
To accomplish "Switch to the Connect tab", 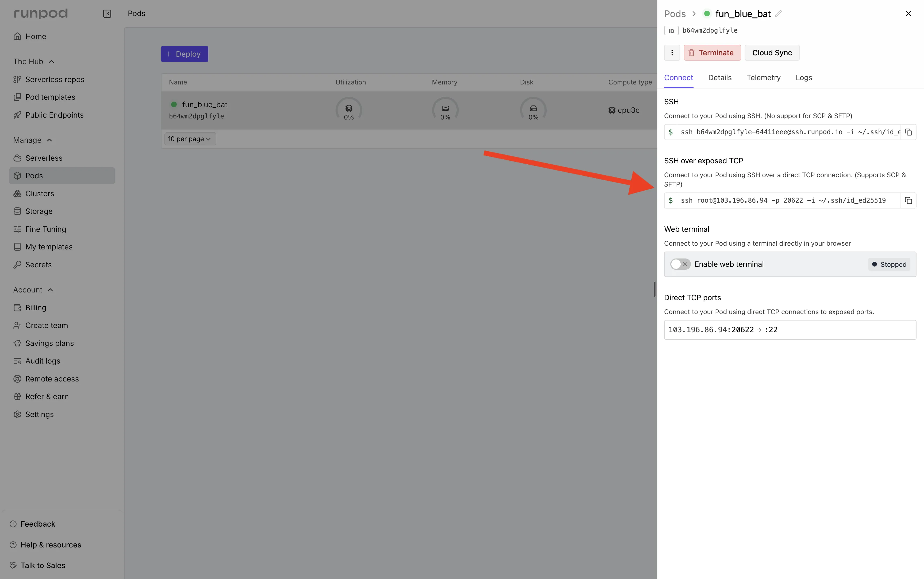I will 679,78.
